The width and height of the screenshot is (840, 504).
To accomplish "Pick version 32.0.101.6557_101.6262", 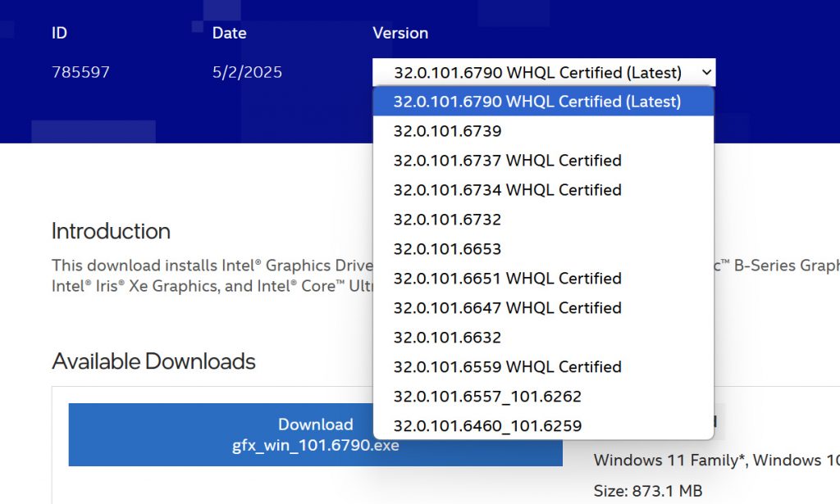I will pyautogui.click(x=543, y=395).
